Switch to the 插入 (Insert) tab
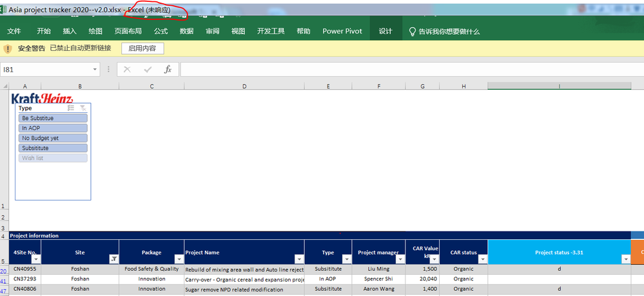The width and height of the screenshot is (644, 296). coord(70,31)
